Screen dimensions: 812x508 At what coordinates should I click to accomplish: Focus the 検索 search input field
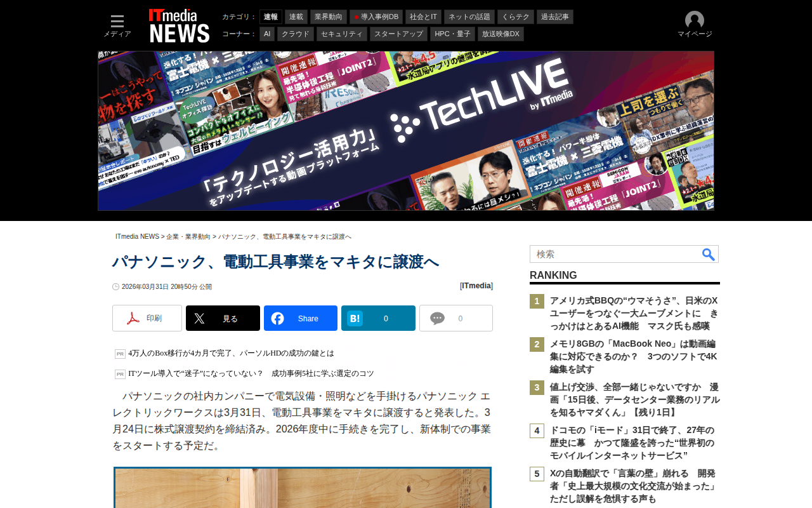pos(615,254)
